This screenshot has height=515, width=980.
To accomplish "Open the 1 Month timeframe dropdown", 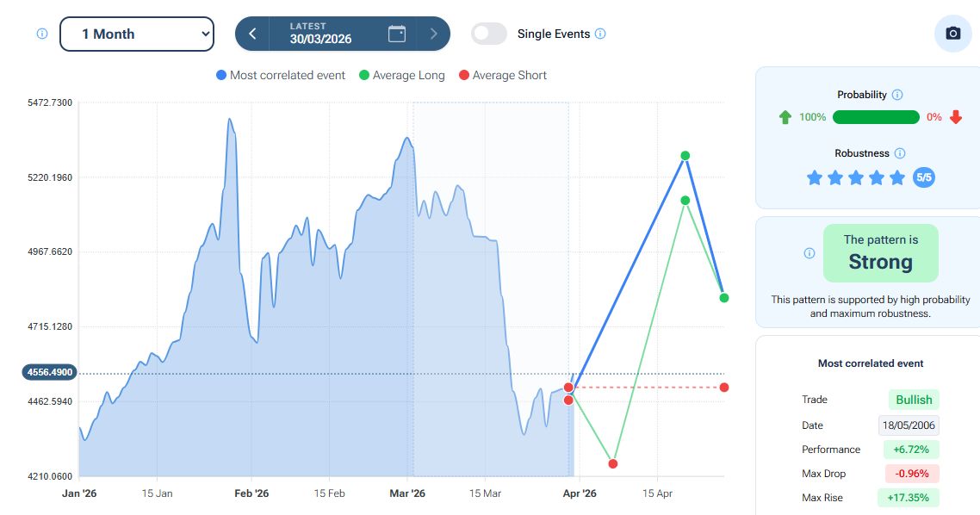I will (x=136, y=34).
